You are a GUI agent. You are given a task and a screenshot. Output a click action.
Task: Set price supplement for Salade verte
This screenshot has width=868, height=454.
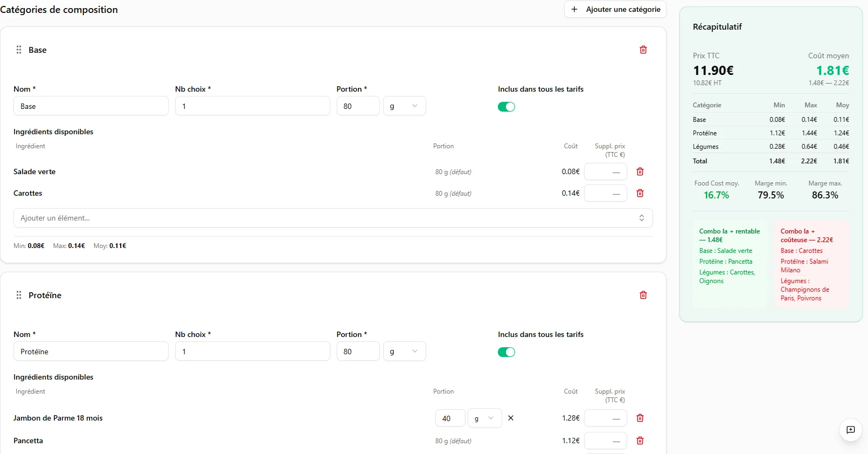coord(606,172)
